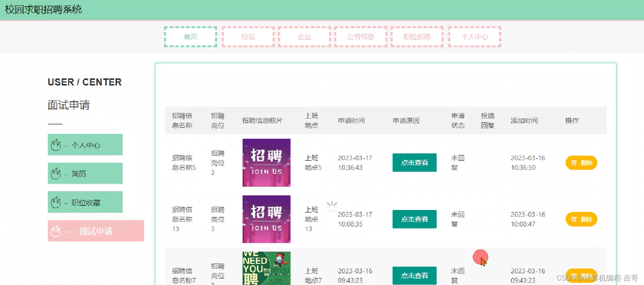Screen dimensions: 644x285
Task: Delete the 招聘信息名称13 application via trash button
Action: pos(581,219)
